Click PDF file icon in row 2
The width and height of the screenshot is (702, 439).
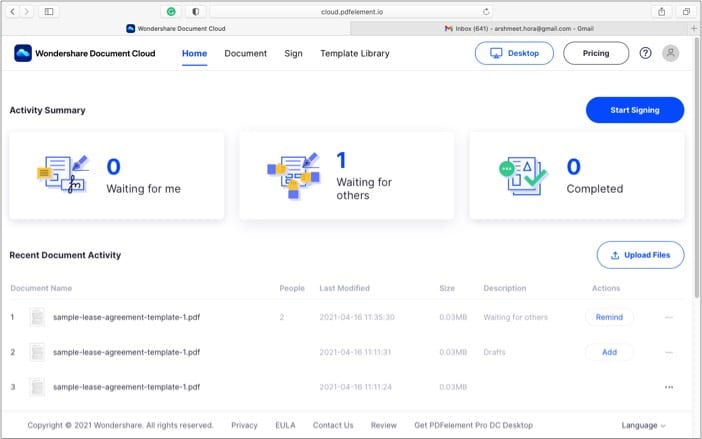[x=37, y=352]
